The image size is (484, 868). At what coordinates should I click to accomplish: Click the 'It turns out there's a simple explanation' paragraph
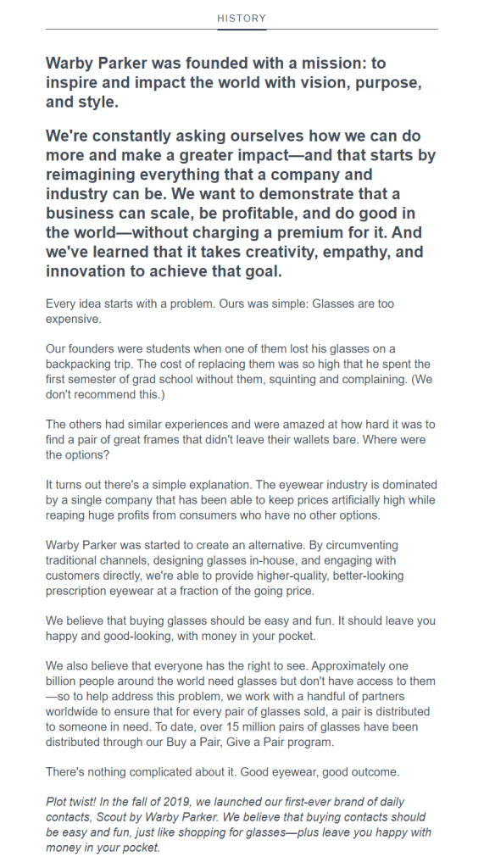[x=241, y=500]
